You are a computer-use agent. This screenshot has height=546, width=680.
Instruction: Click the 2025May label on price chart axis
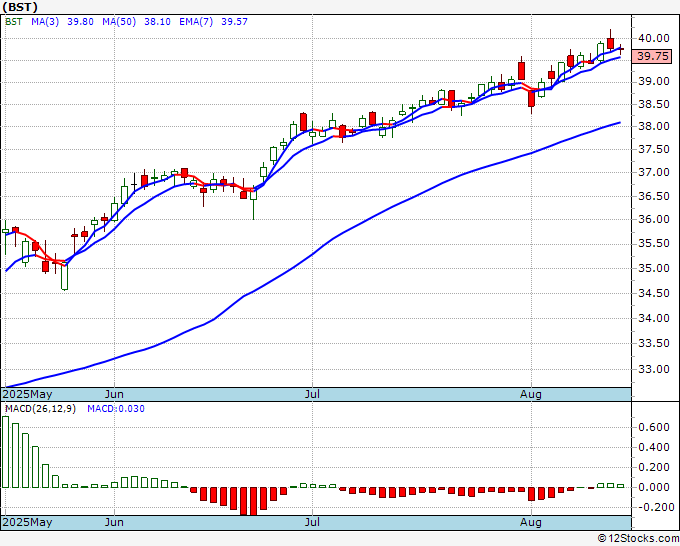(x=28, y=394)
